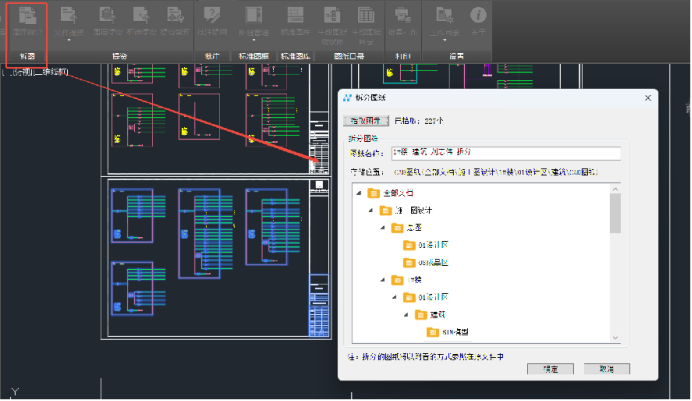This screenshot has height=401, width=692.
Task: Click the folder icon beside 05成品区
Action: pos(409,262)
